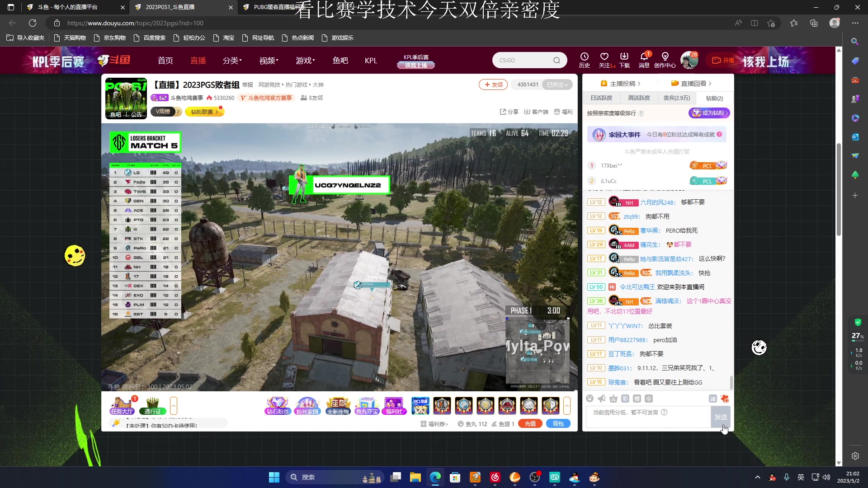
Task: Click the + 友邻 button
Action: tap(493, 84)
